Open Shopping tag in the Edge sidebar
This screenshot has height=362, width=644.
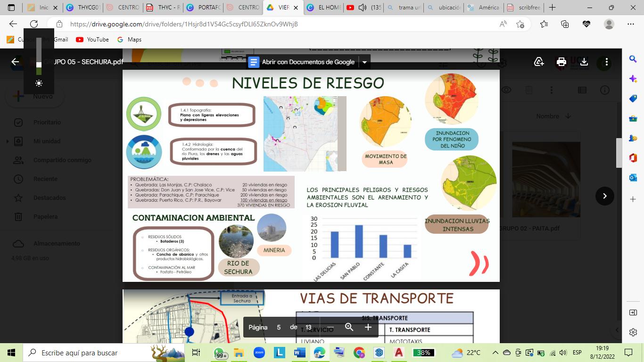(x=633, y=99)
